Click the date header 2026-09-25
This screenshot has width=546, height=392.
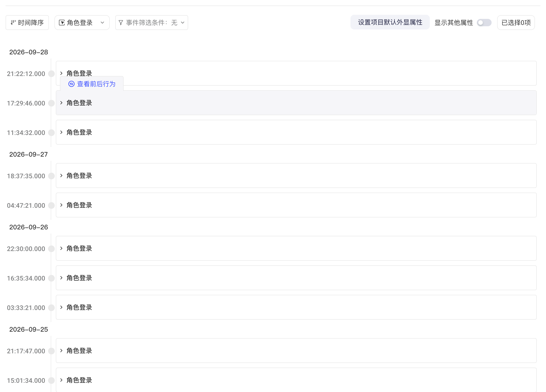click(x=29, y=329)
